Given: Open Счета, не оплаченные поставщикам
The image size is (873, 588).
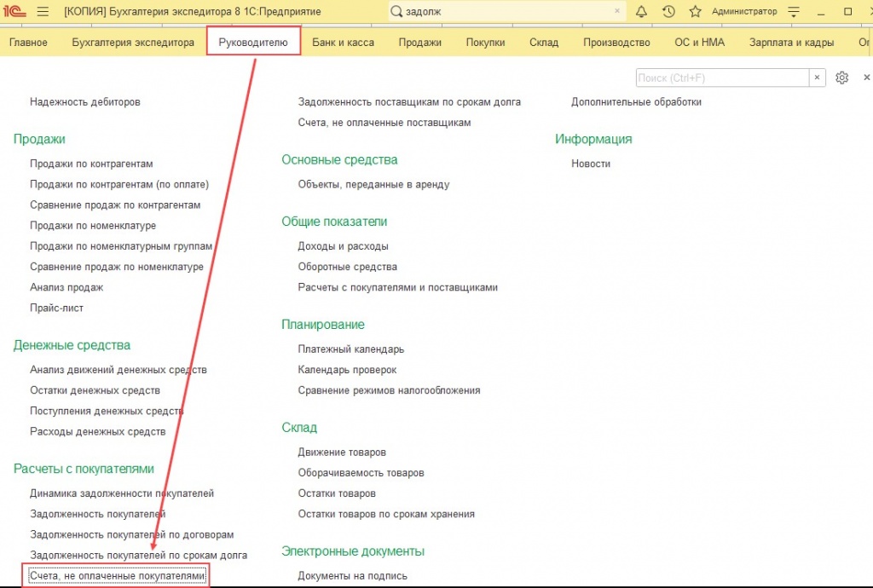Looking at the screenshot, I should (x=384, y=123).
